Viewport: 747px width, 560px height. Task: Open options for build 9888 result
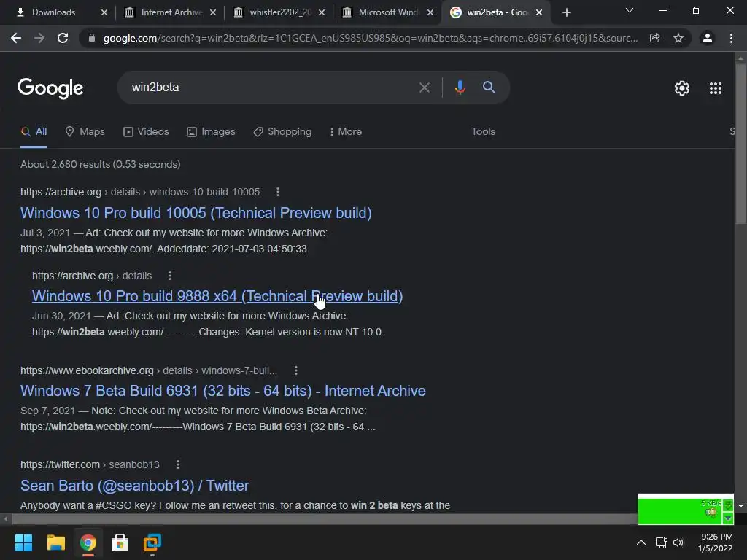[169, 276]
